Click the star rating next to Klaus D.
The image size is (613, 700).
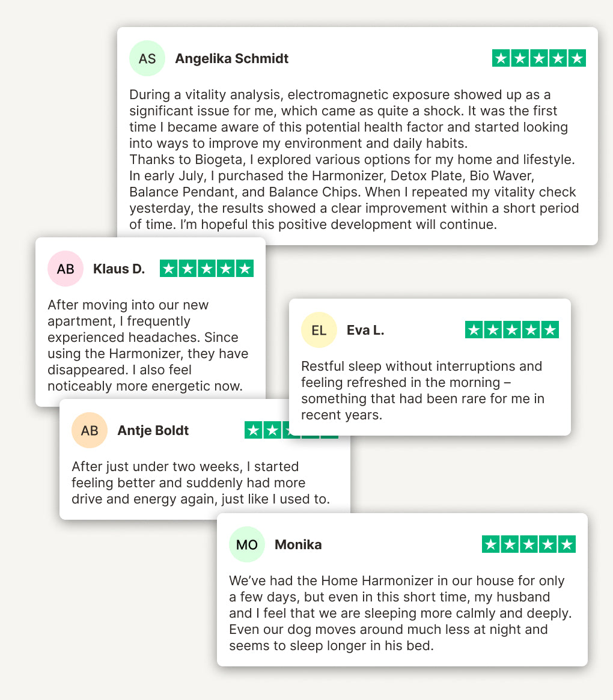click(206, 269)
